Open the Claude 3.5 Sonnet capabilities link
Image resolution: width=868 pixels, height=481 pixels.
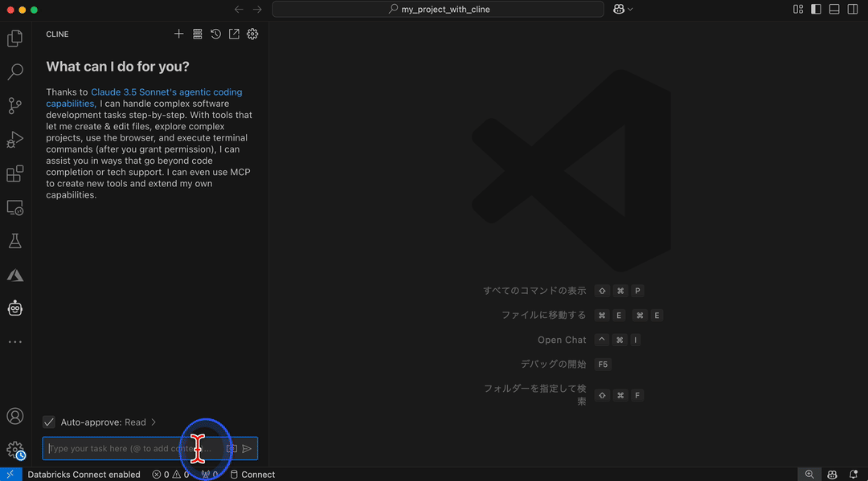(x=165, y=92)
